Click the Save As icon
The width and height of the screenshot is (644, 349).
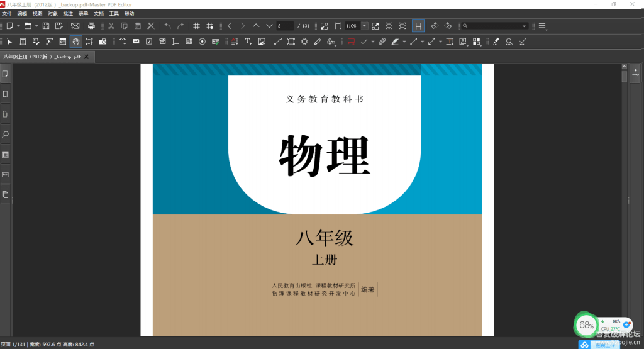coord(58,26)
